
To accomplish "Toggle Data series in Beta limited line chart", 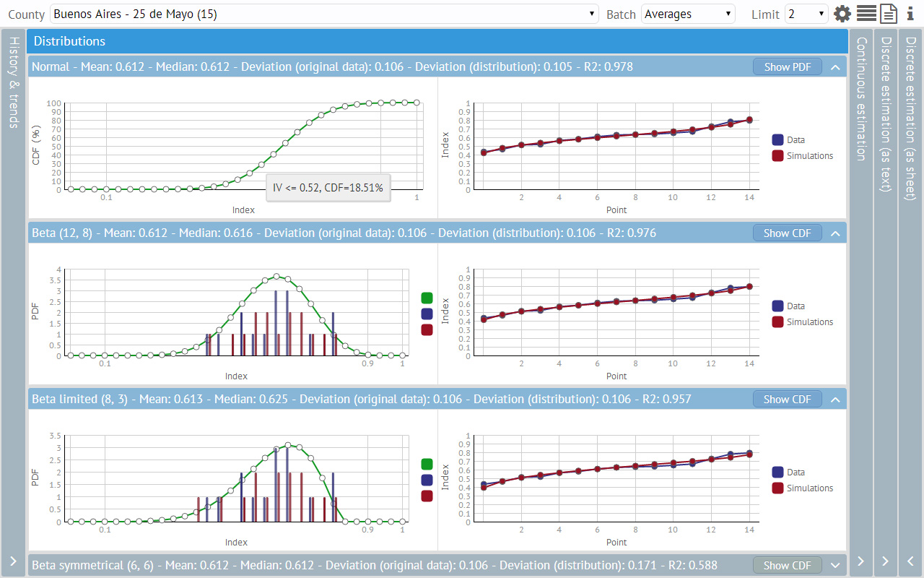I will pyautogui.click(x=788, y=473).
